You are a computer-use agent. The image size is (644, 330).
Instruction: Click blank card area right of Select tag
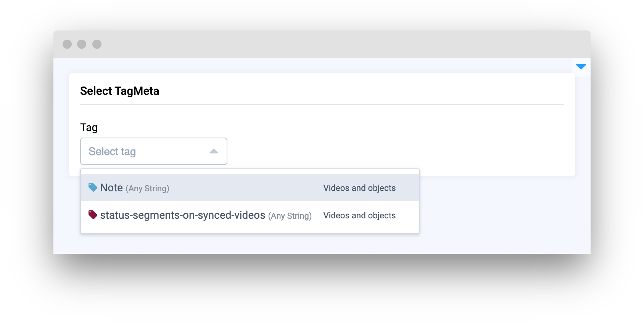click(x=382, y=145)
